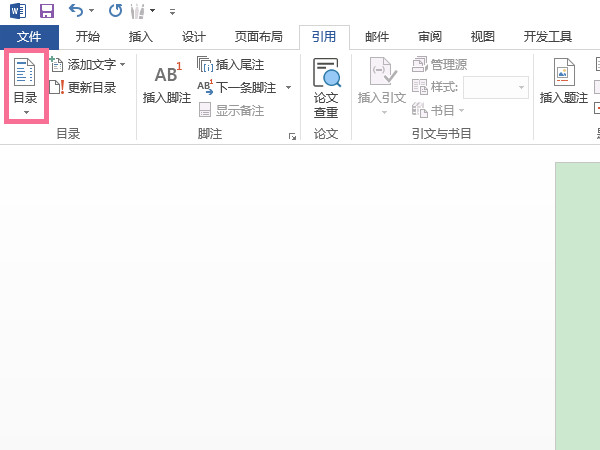Switch to the 审阅 tab

pyautogui.click(x=430, y=37)
